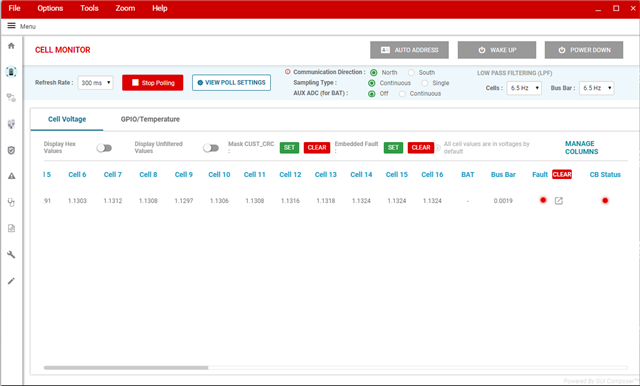This screenshot has height=386, width=640.
Task: Open the pencil edit sidebar icon
Action: click(x=11, y=281)
